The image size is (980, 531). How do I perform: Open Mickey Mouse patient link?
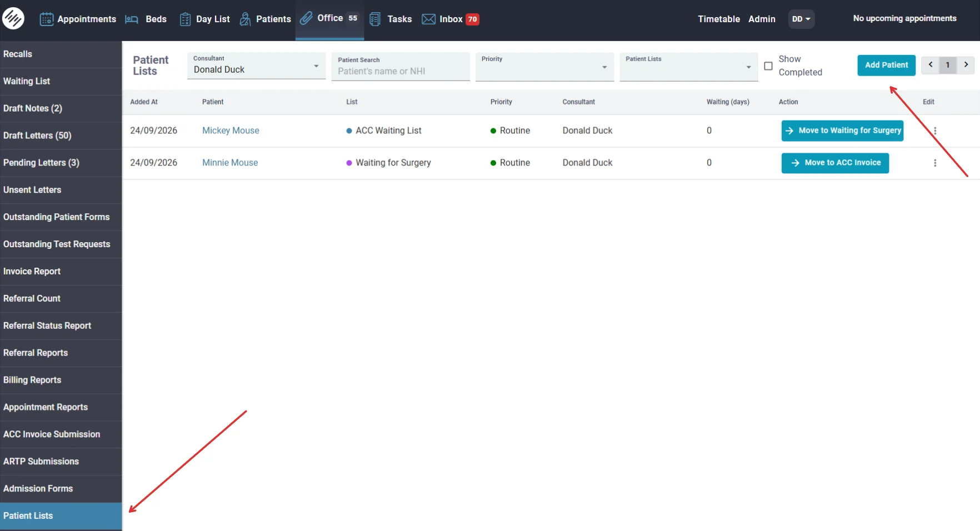click(231, 131)
